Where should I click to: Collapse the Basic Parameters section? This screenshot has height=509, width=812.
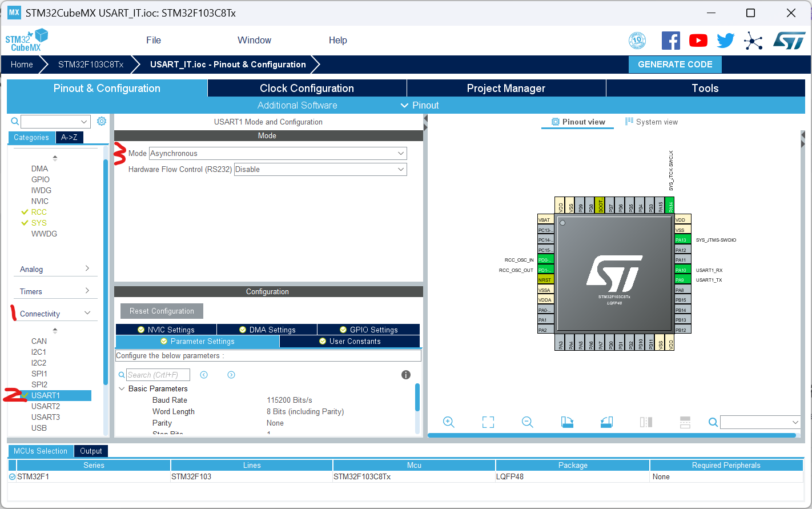(x=122, y=388)
